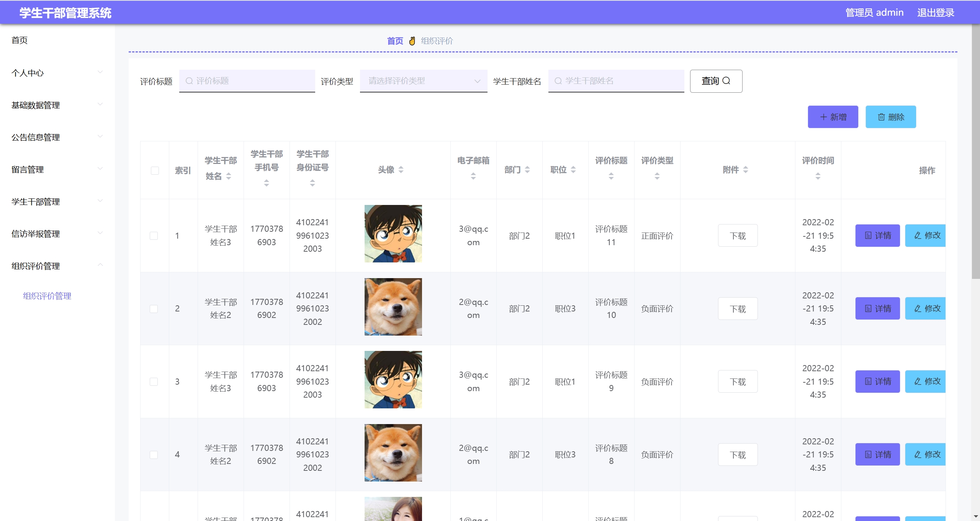Sort by 附件 column arrows
The height and width of the screenshot is (521, 980).
pyautogui.click(x=746, y=170)
